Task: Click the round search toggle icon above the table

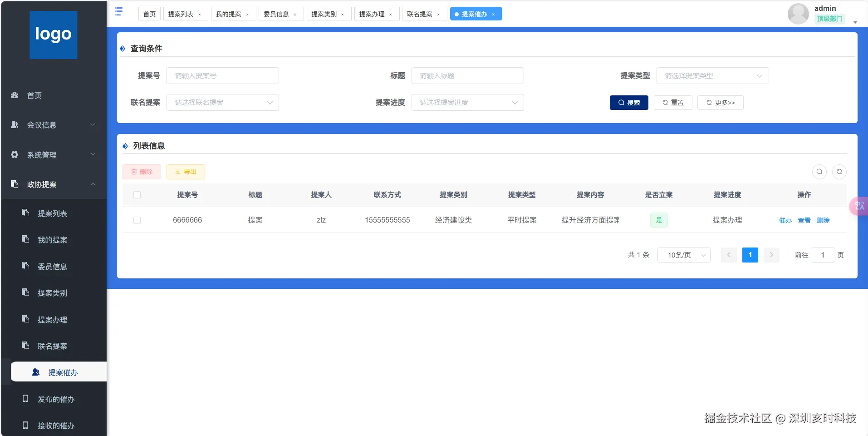Action: 819,172
